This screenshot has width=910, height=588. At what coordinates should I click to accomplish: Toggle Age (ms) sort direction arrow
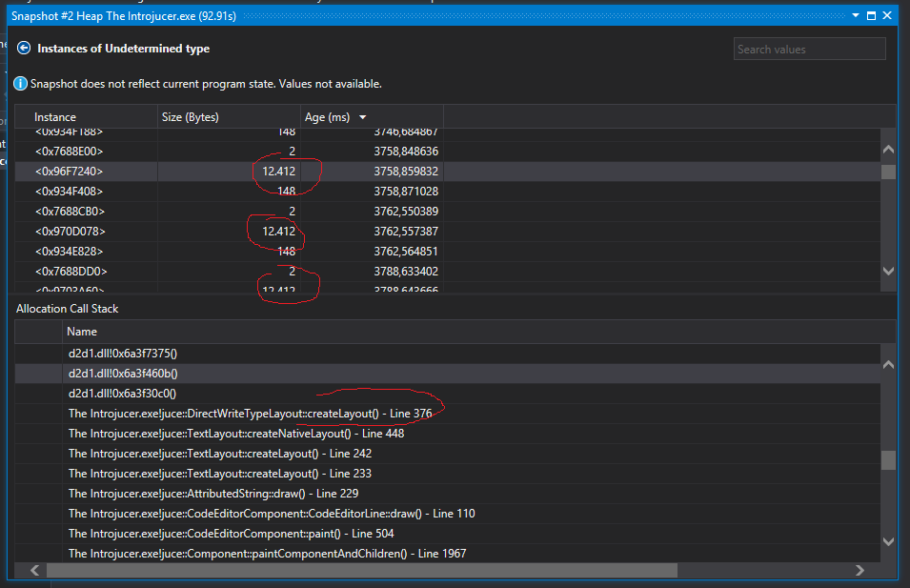(x=363, y=117)
